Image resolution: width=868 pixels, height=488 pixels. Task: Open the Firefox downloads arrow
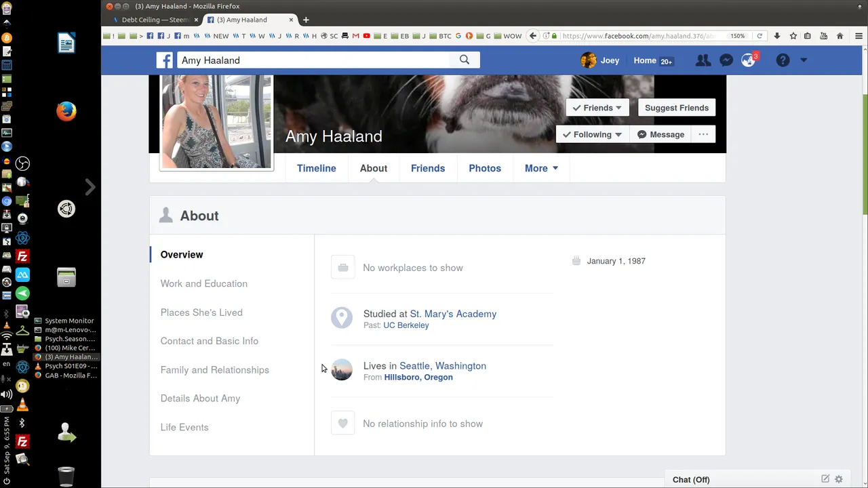coord(777,36)
